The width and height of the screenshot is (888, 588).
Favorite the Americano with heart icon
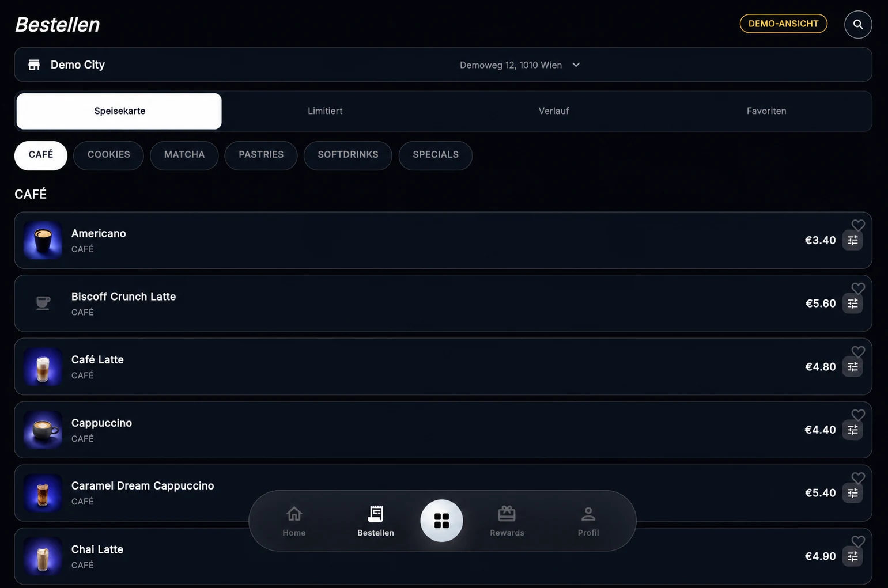pos(858,225)
